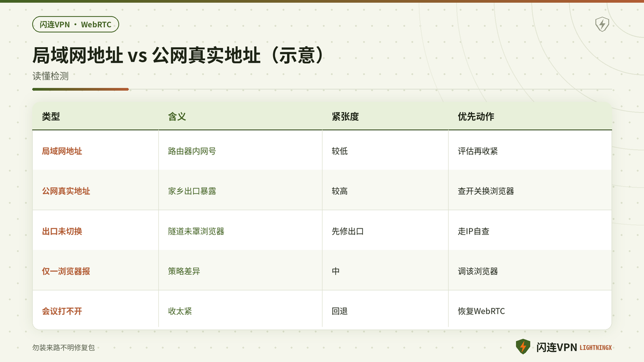Select the cell 查开关换浏览器

(x=486, y=191)
